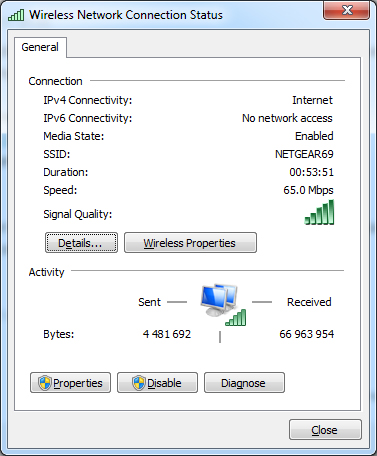The height and width of the screenshot is (456, 377).
Task: Click the Signal Quality green bars icon
Action: tap(319, 212)
